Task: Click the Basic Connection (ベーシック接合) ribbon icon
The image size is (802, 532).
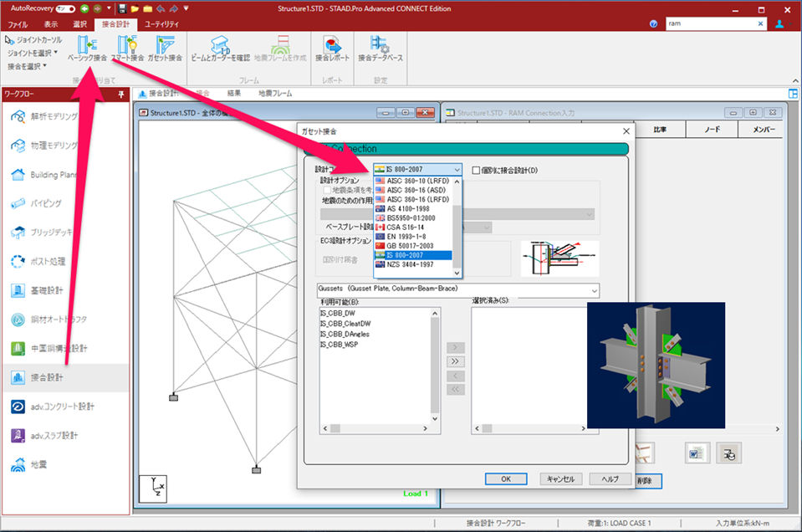Action: coord(88,49)
